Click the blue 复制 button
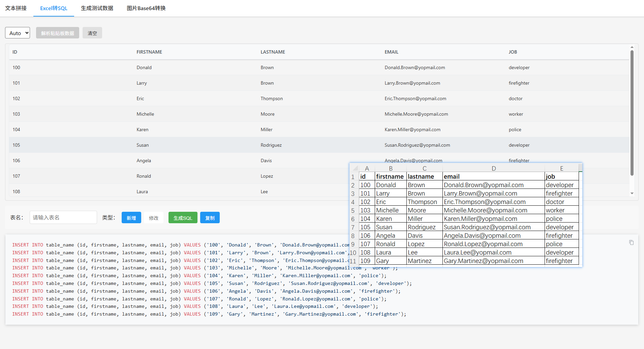This screenshot has width=644, height=349. (x=210, y=218)
